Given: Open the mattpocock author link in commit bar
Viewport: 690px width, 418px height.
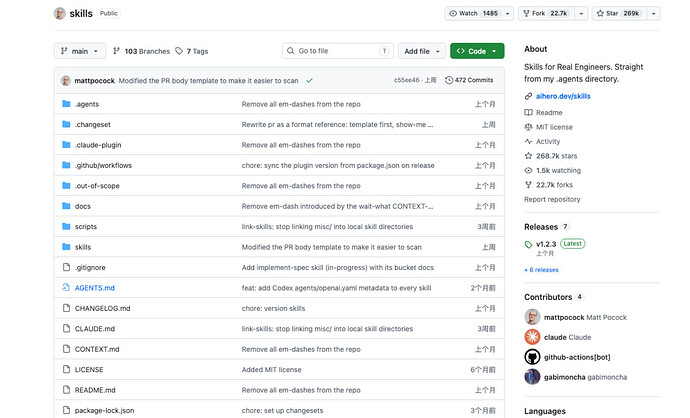Looking at the screenshot, I should [x=95, y=81].
